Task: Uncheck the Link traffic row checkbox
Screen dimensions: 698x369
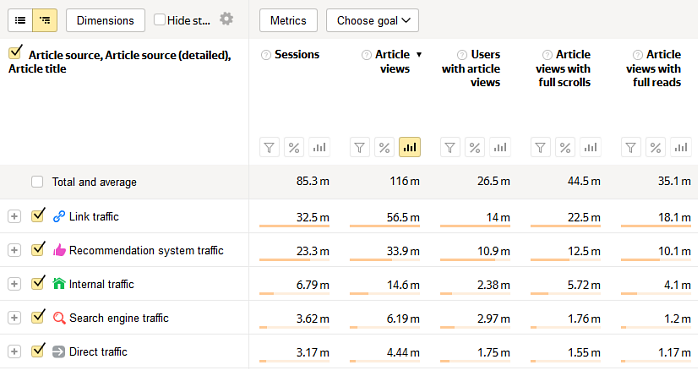Action: coord(38,215)
